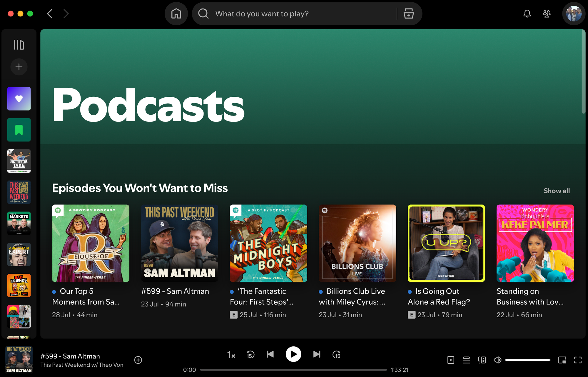Skip to next track

[317, 354]
